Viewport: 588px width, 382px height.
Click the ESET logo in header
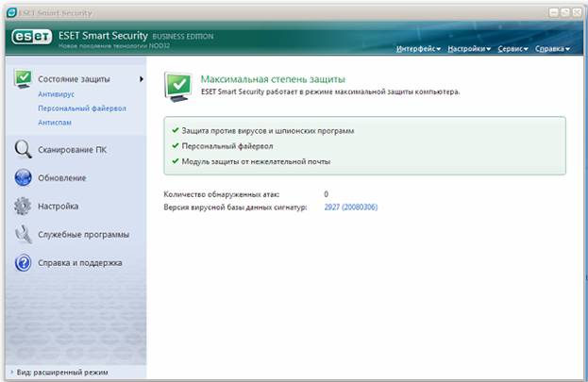click(x=31, y=38)
